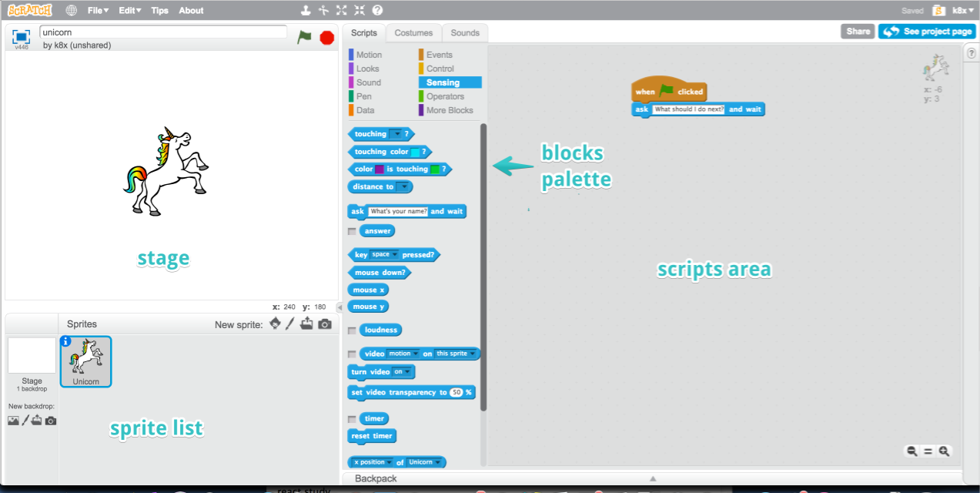Pick the touching color cyan swatch

click(415, 153)
